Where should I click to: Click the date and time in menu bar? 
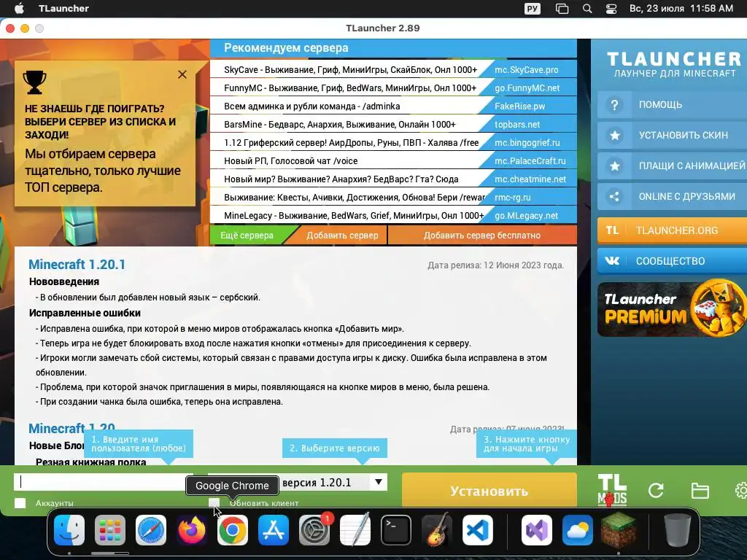(681, 9)
